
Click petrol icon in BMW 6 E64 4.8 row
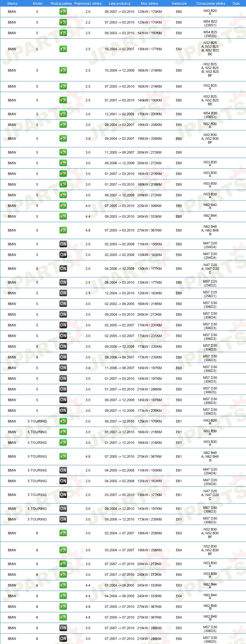[x=63, y=618]
